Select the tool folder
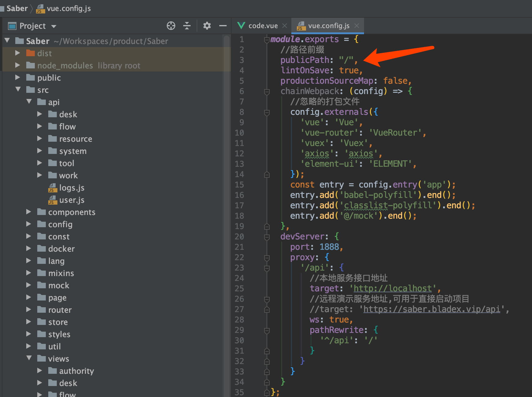This screenshot has width=532, height=397. coord(67,163)
